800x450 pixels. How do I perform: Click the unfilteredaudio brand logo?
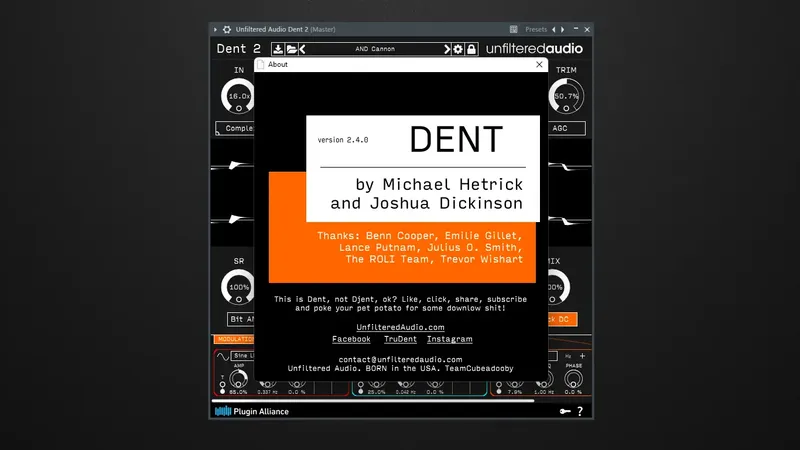[534, 49]
